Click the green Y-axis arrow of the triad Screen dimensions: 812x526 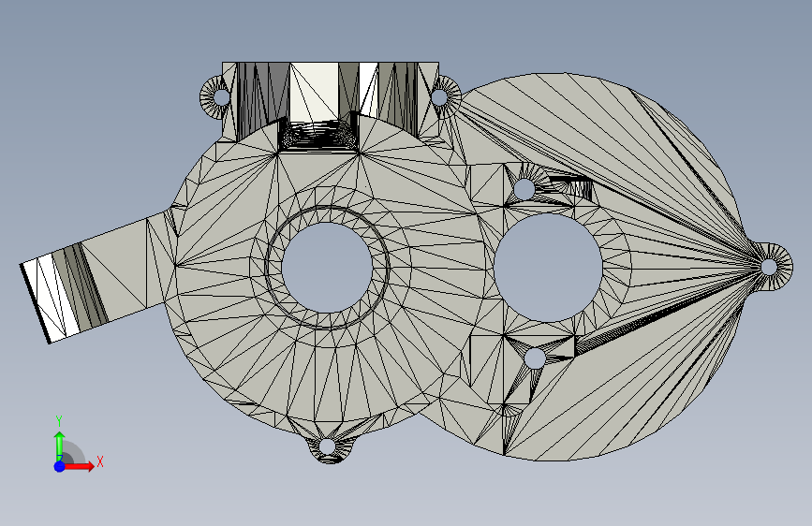[60, 446]
